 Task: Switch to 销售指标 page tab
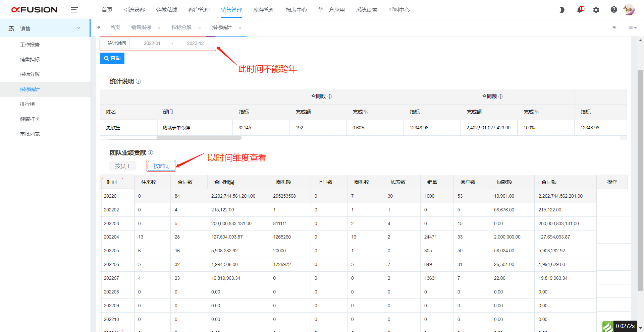click(x=141, y=27)
